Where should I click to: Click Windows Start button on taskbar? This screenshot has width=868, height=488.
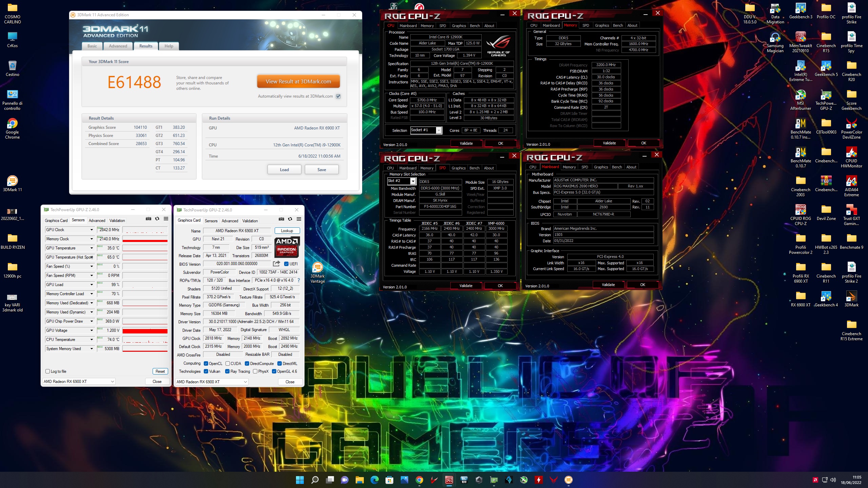300,480
